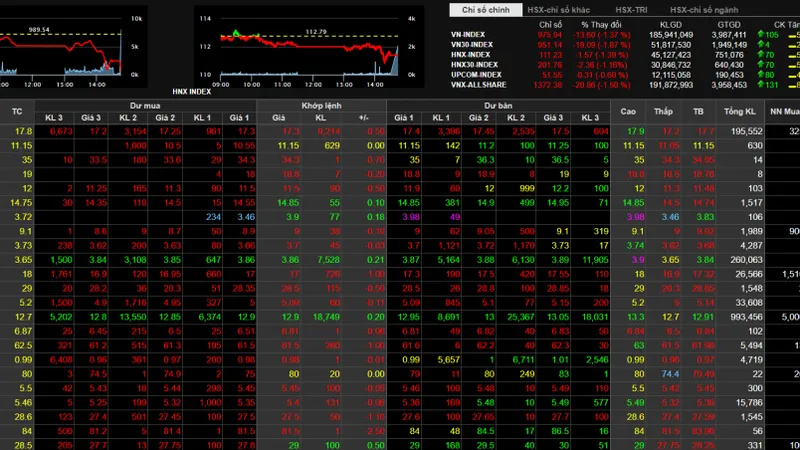Switch to HSX-chỉ số khác tab
The image size is (800, 450).
(558, 10)
